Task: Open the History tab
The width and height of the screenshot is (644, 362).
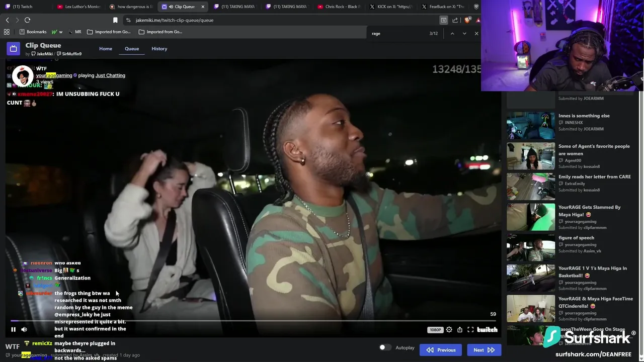Action: click(159, 49)
